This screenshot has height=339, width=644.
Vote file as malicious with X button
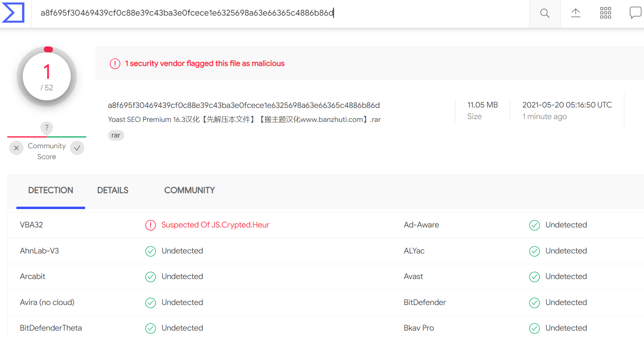[16, 148]
